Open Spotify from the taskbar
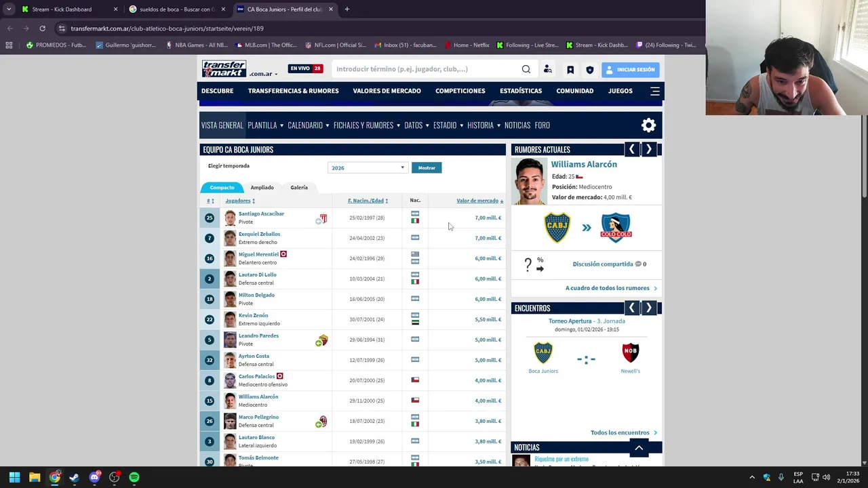The height and width of the screenshot is (488, 868). pos(134,477)
